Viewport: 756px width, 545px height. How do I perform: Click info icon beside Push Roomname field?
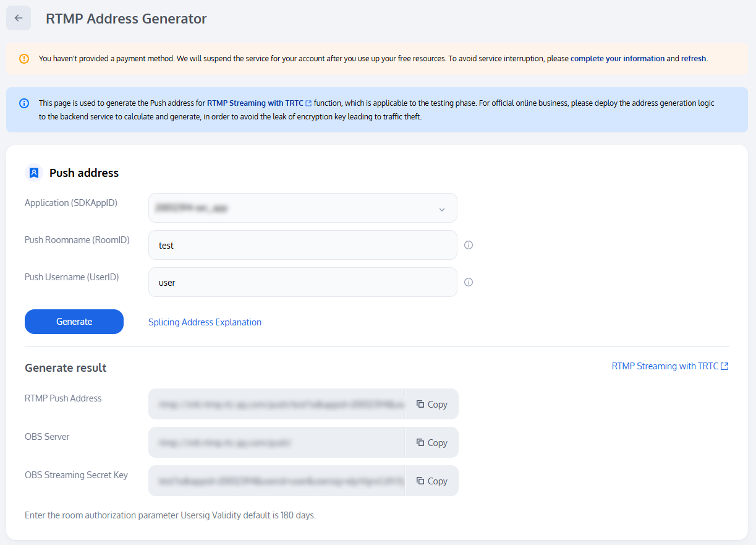tap(469, 245)
